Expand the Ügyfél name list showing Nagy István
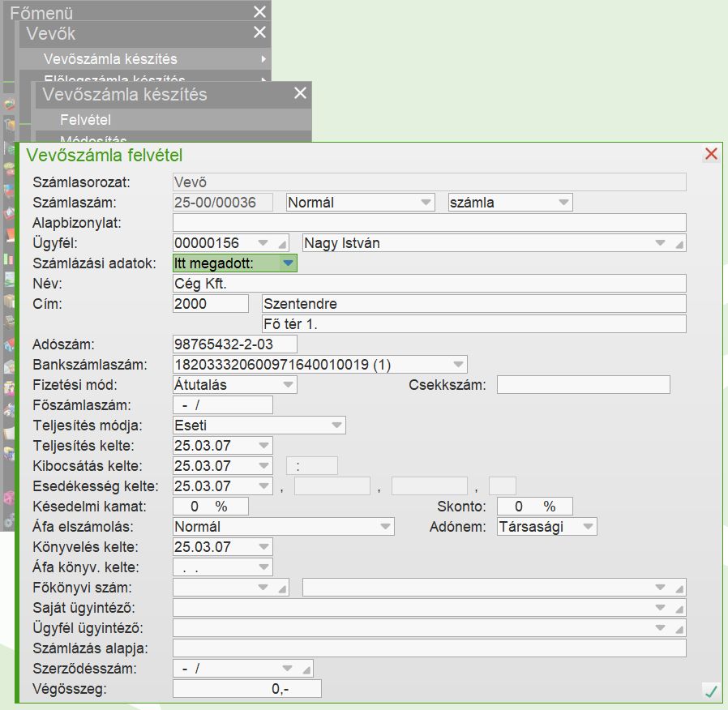This screenshot has width=728, height=710. (660, 243)
